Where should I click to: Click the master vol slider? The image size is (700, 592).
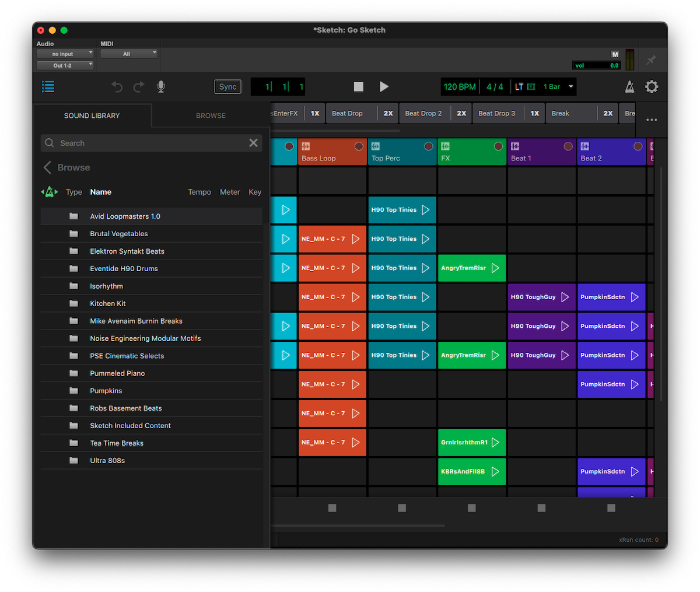[x=596, y=65]
